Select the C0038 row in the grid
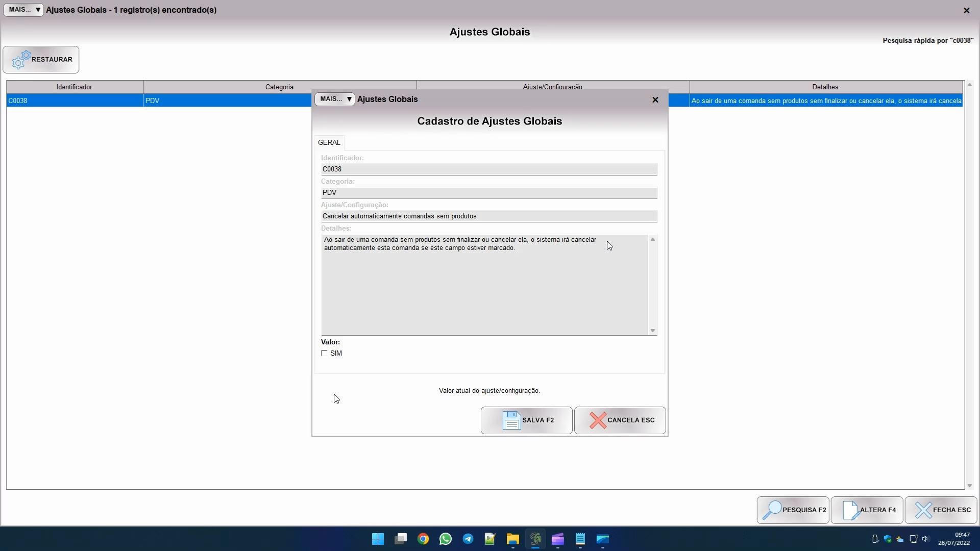The width and height of the screenshot is (980, 551). click(75, 101)
